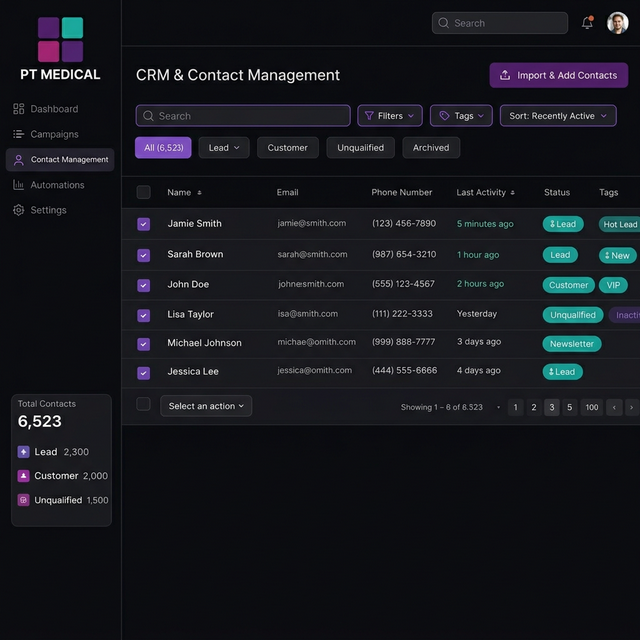Click the magnifier icon in contacts search

(148, 116)
